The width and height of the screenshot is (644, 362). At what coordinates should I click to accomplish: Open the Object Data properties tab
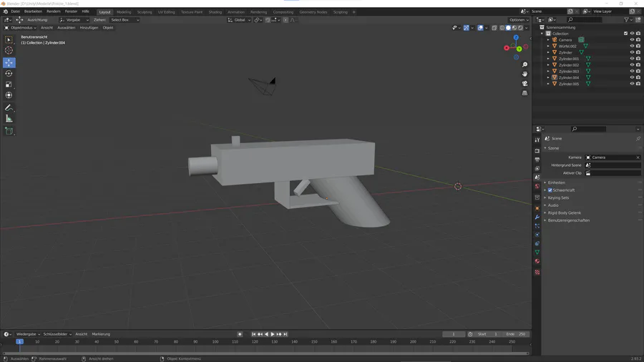pos(537,253)
